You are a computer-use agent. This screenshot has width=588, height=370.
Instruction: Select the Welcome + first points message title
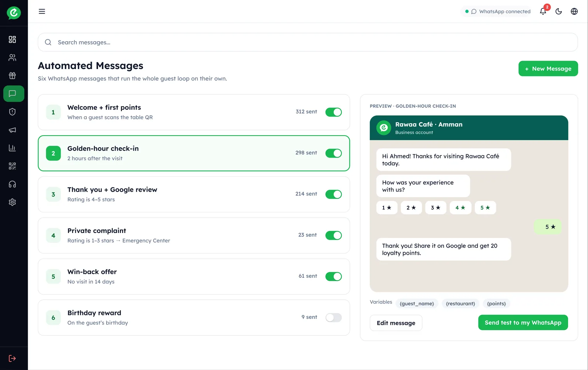click(104, 107)
